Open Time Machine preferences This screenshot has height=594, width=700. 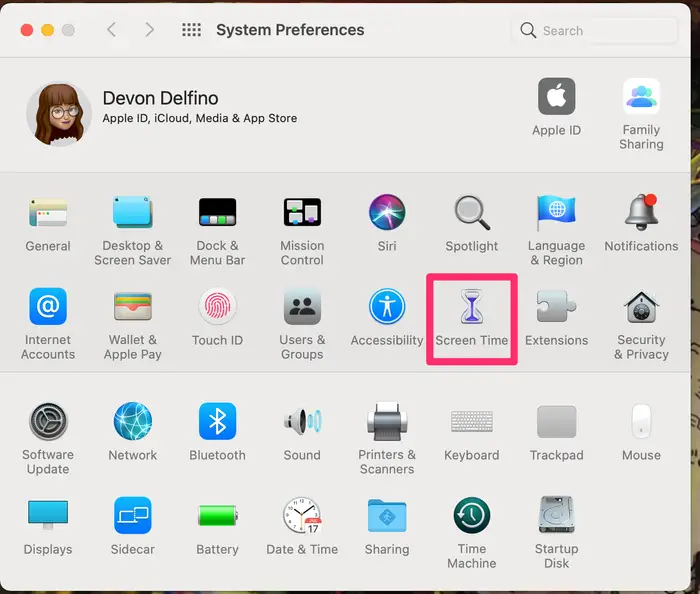pyautogui.click(x=472, y=515)
